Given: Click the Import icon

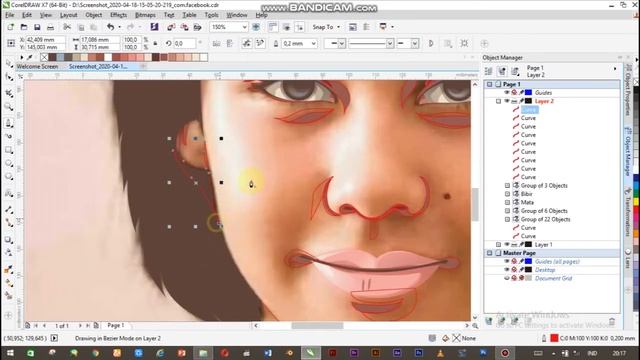Looking at the screenshot, I should [171, 27].
